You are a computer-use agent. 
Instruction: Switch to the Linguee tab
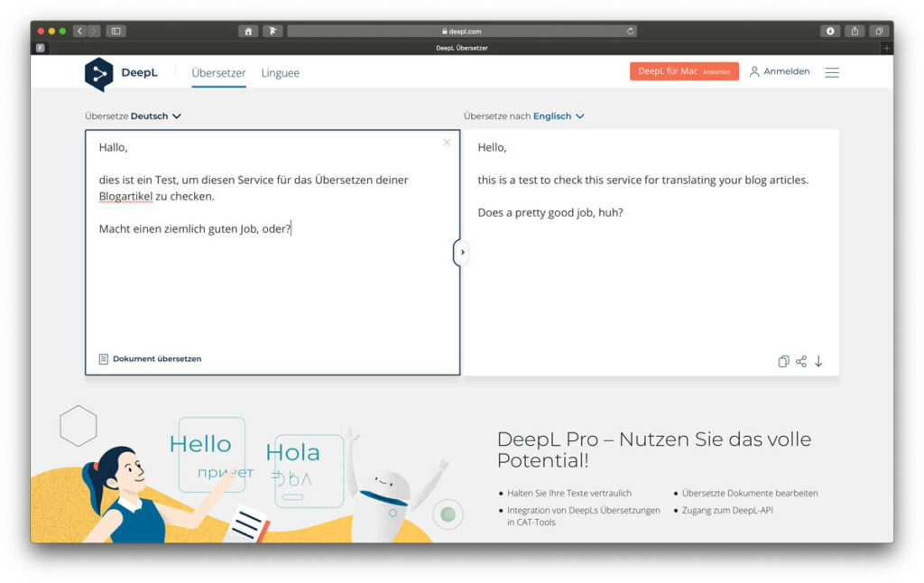point(280,73)
